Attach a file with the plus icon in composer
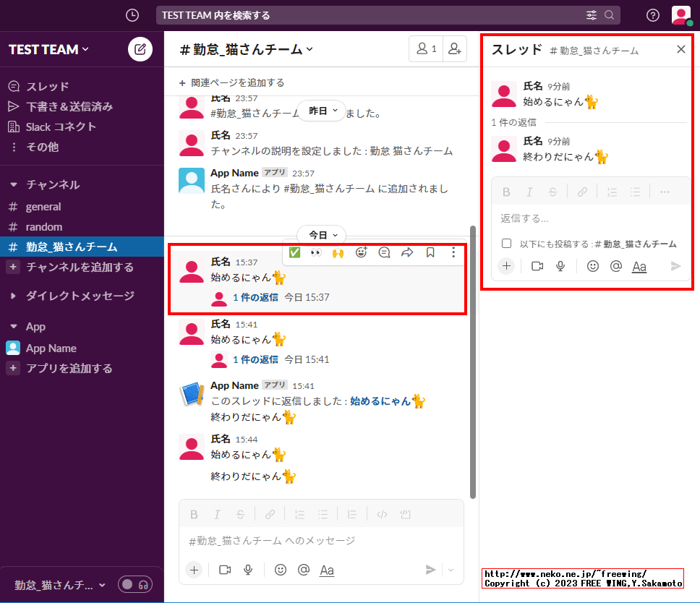This screenshot has width=700, height=603. 194,570
